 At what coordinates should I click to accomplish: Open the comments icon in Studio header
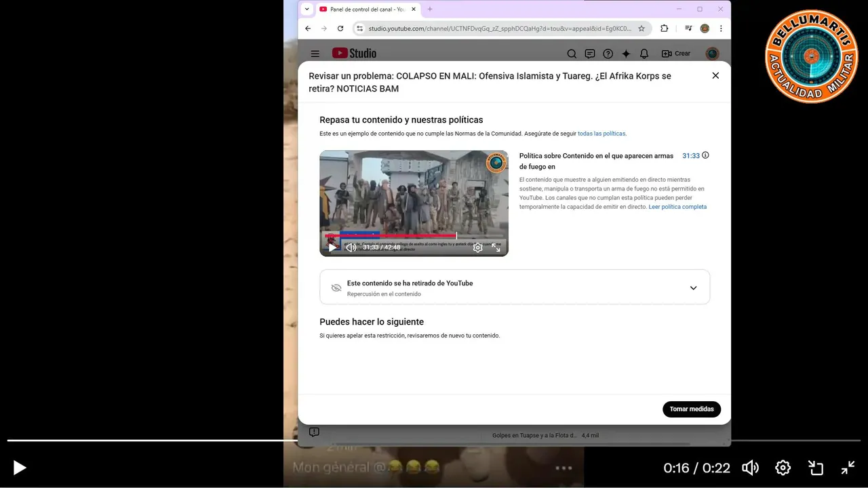pos(590,54)
